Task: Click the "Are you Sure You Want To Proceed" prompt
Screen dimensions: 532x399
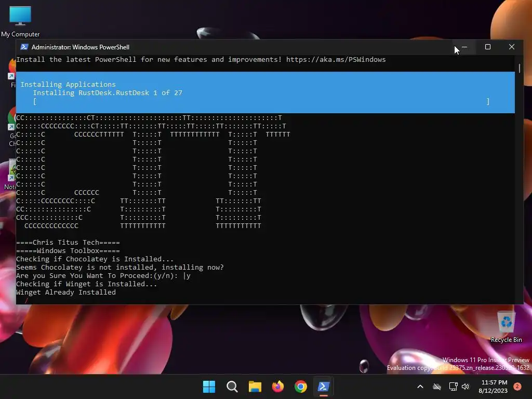Action: 103,275
